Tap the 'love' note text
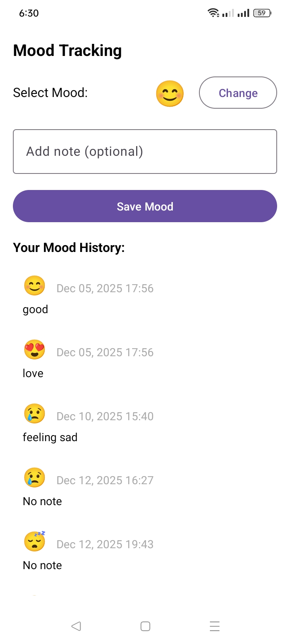Viewport: 290px width, 644px height. click(x=33, y=374)
